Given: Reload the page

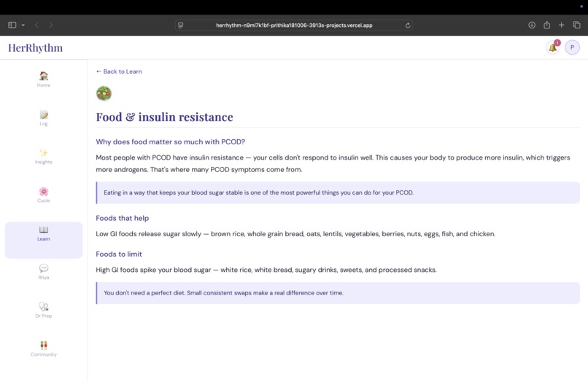Looking at the screenshot, I should pos(408,26).
